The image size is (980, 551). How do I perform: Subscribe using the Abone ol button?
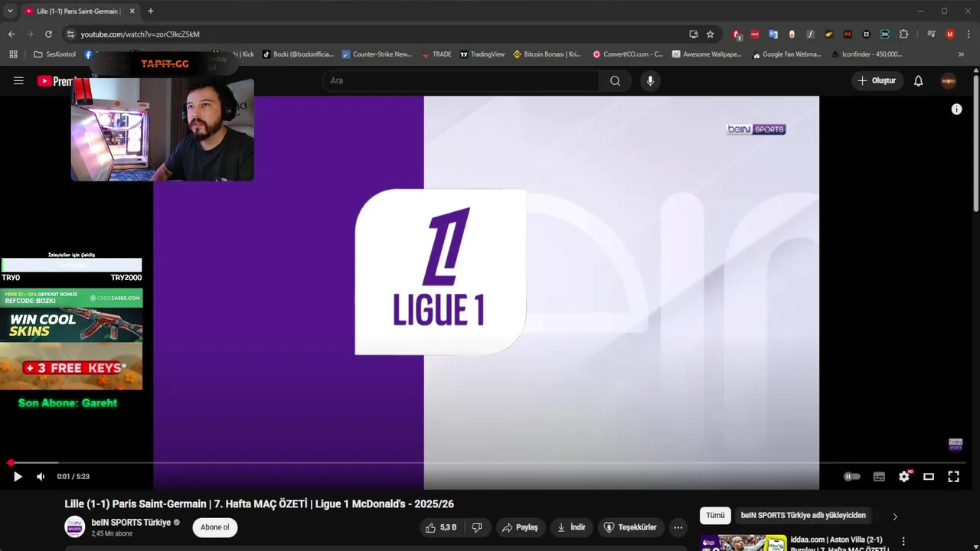click(215, 527)
